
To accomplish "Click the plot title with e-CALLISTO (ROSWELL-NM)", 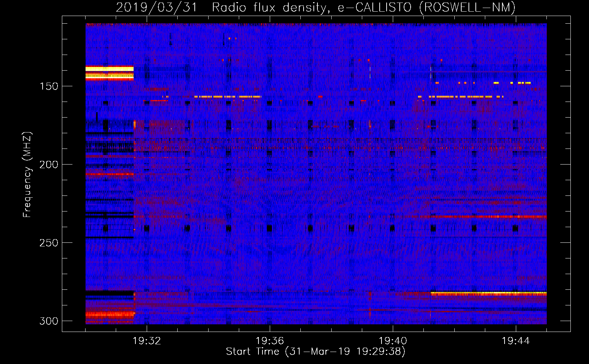I will point(316,7).
